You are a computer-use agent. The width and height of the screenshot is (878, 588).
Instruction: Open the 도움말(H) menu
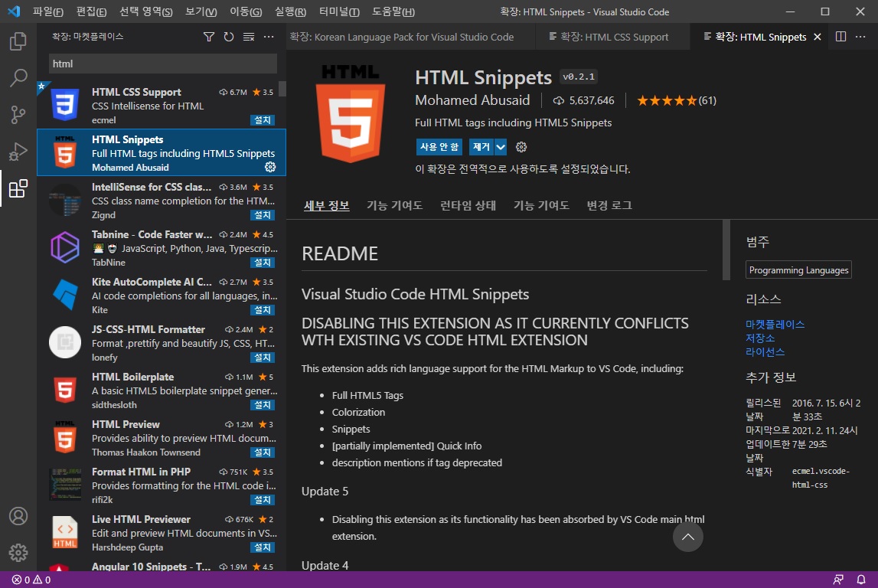393,11
